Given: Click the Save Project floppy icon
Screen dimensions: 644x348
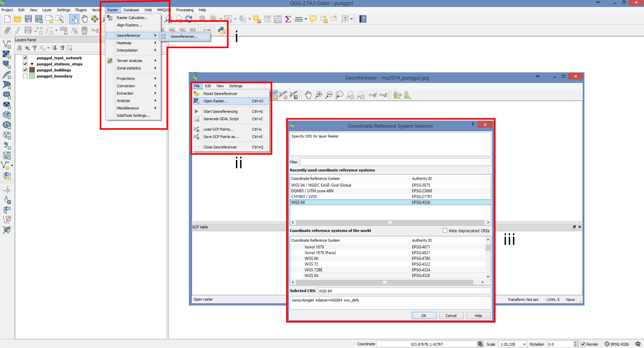Looking at the screenshot, I should (x=28, y=19).
